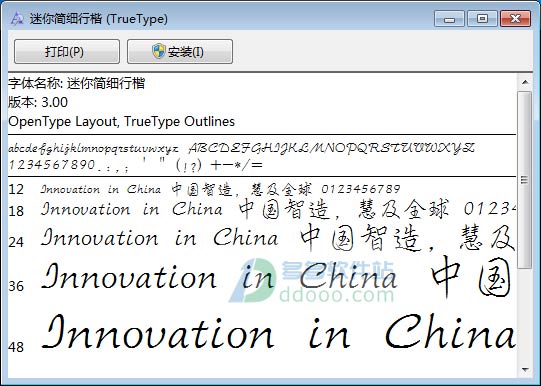Click the window title 迷你简细行楷 (TrueType)
541x386 pixels.
99,19
